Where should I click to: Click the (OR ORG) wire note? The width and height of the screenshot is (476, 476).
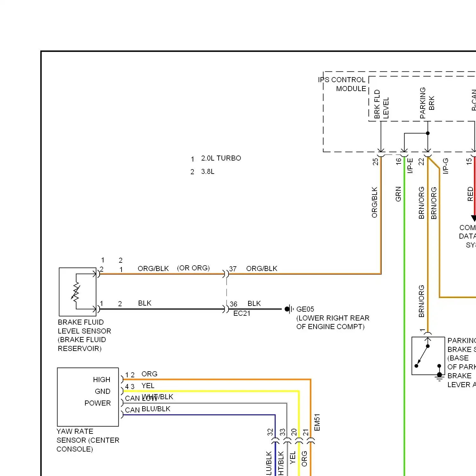pyautogui.click(x=193, y=268)
